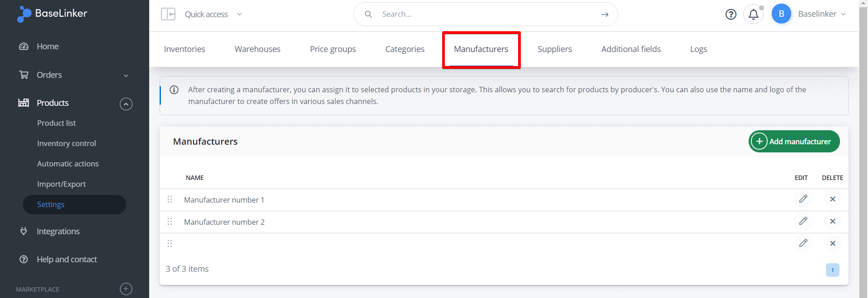
Task: Click the Orders cart icon
Action: (24, 75)
